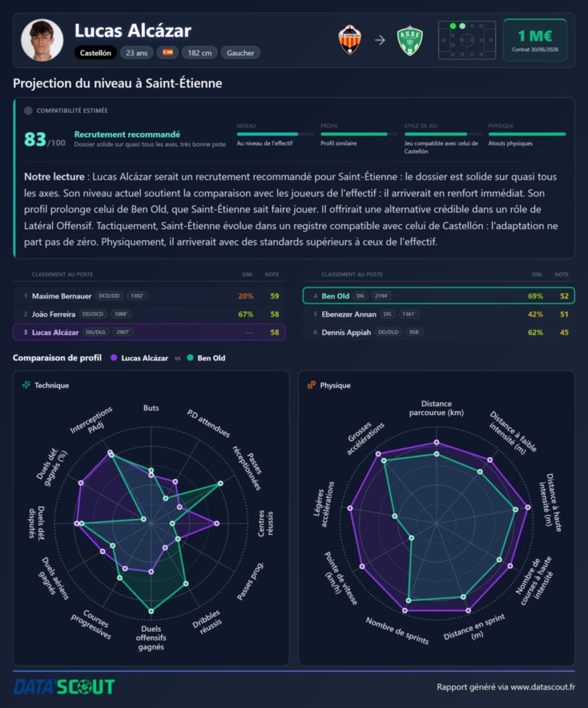
Task: Click the green Ben Old legend dot
Action: point(190,357)
